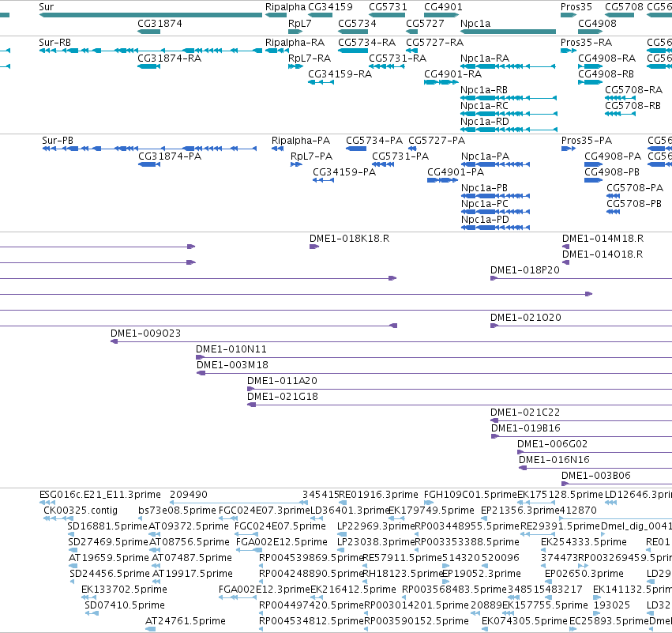Click BAC clone DME1-009O23

(x=392, y=341)
